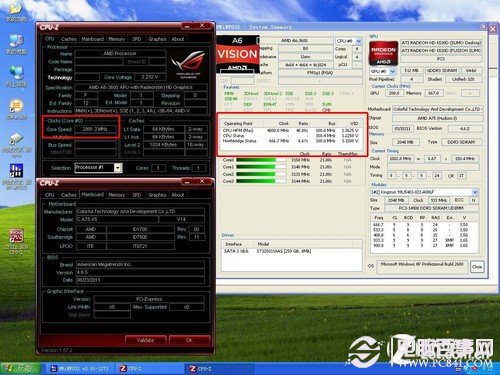Click the CPU HFM (Max) row
This screenshot has width=500, height=375.
click(291, 130)
